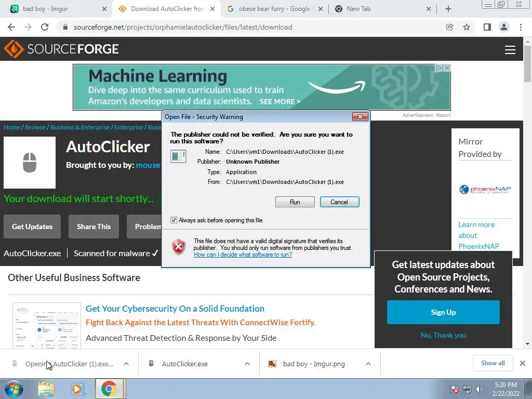Viewport: 532px width, 399px height.
Task: Uncheck Always ask before opening this file
Action: 174,220
